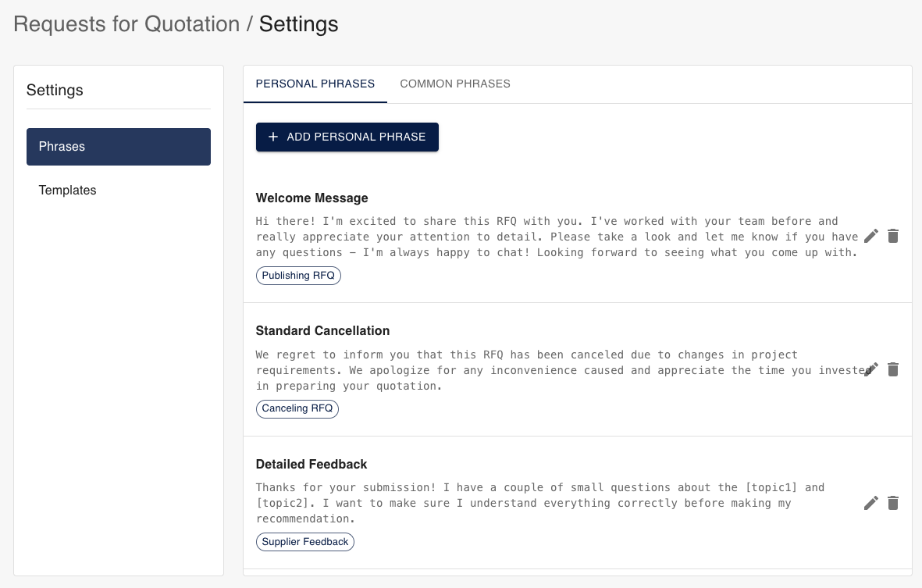Open the Phrases settings section
This screenshot has width=922, height=588.
(x=118, y=146)
